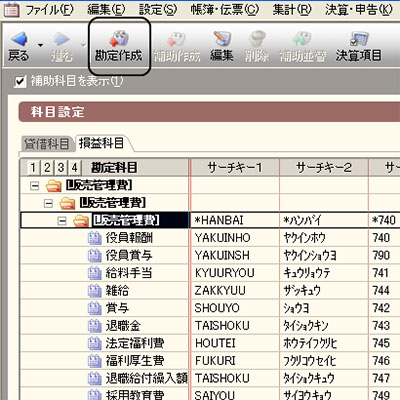The height and width of the screenshot is (400, 400).
Task: Collapse the top-level [販売管理費] node
Action: click(35, 186)
